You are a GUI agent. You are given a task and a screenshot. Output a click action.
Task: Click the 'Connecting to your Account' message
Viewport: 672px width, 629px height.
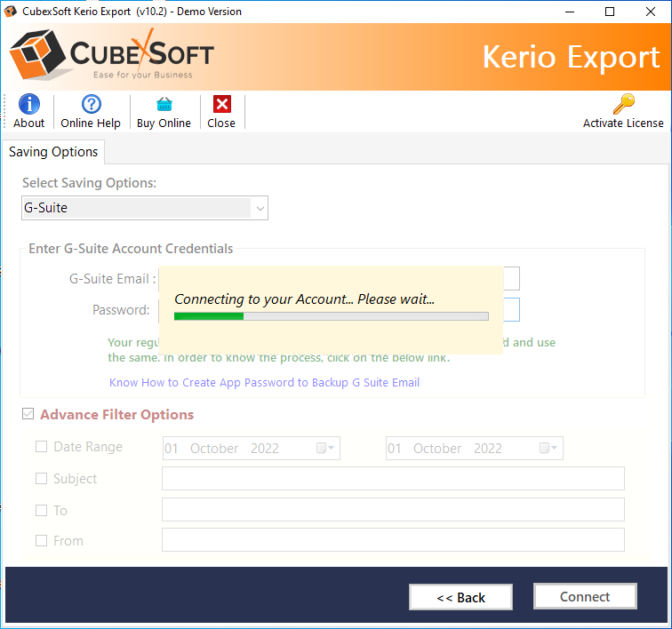(x=304, y=299)
